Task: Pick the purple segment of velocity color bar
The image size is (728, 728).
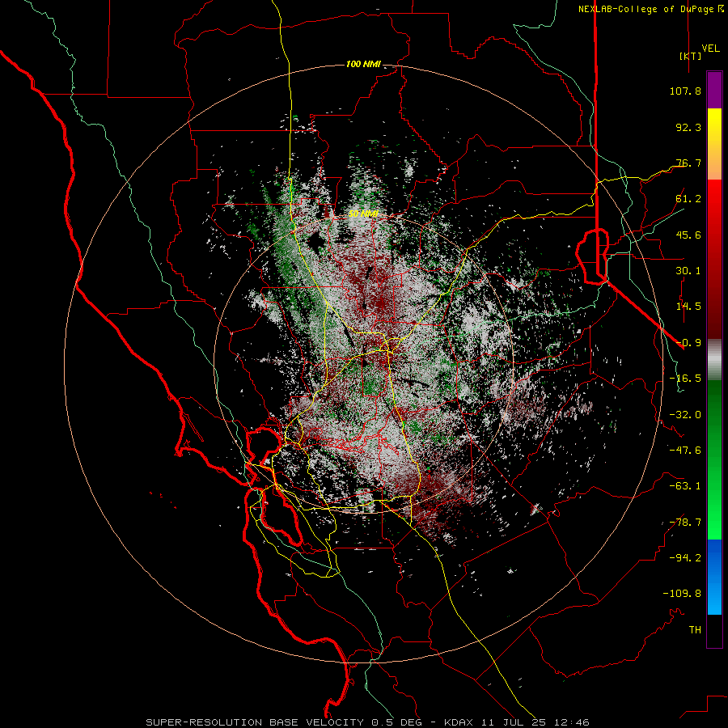Action: click(x=714, y=91)
